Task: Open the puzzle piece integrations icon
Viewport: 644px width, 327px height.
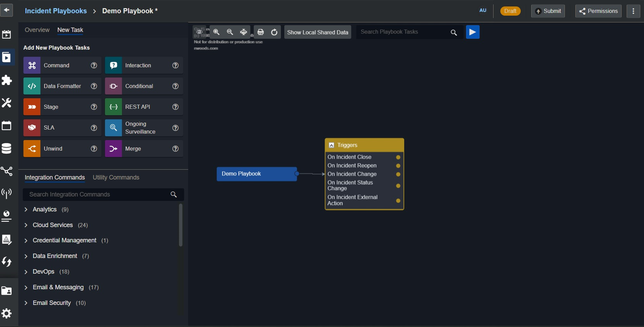Action: coord(6,80)
